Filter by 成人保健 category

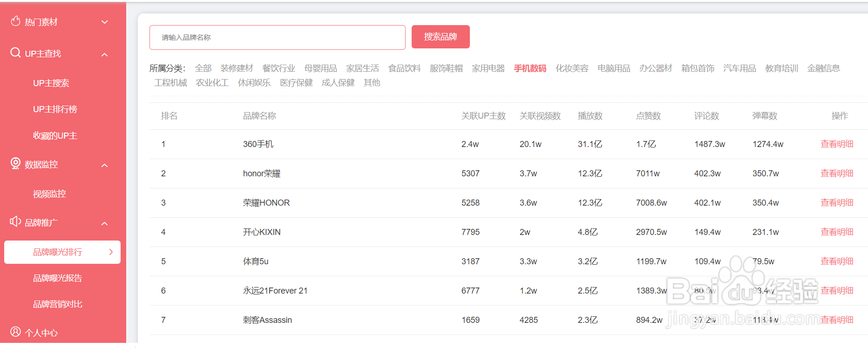pos(338,83)
